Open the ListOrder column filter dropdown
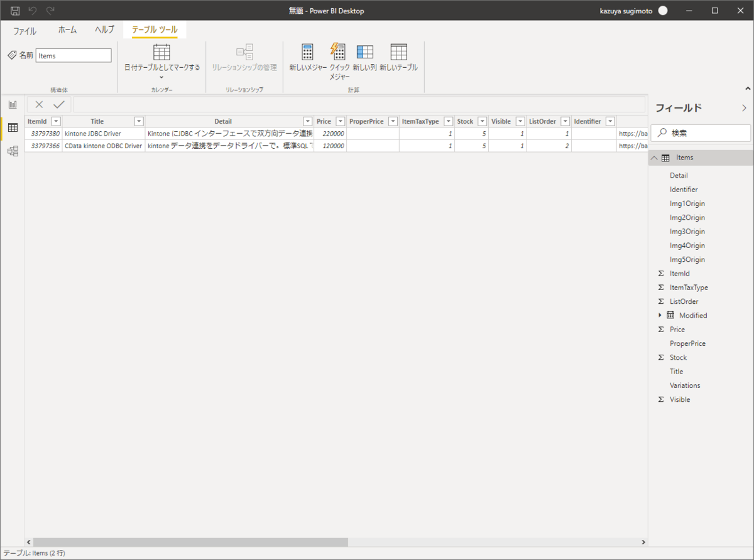This screenshot has width=754, height=560. (x=565, y=121)
